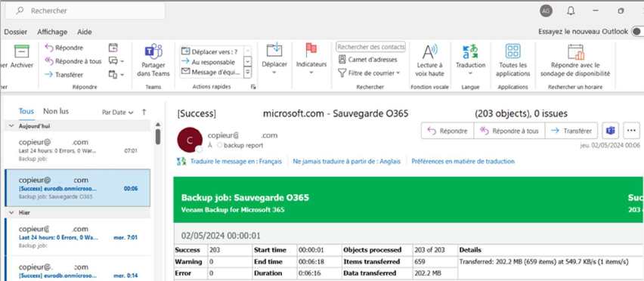
Task: Open Préférences en matière de traduction
Action: tap(463, 162)
